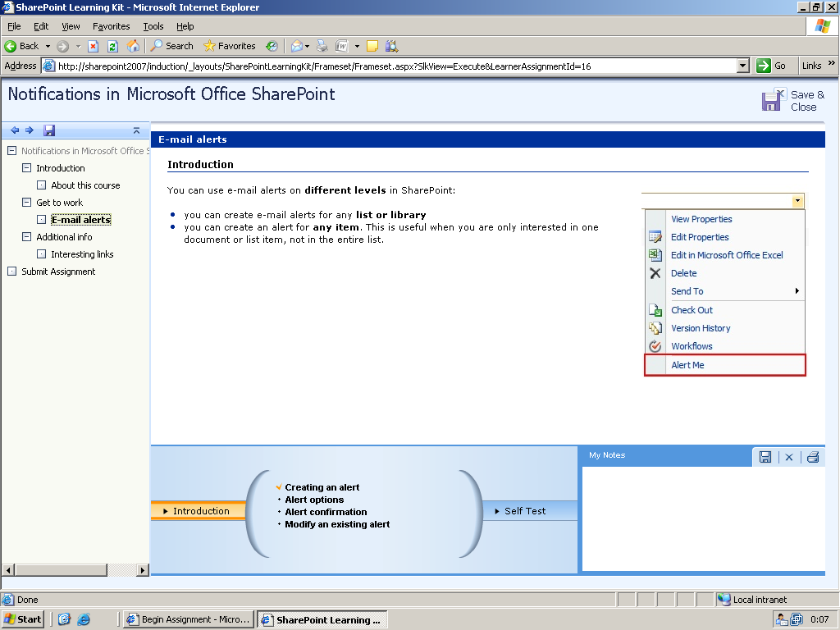The width and height of the screenshot is (840, 630).
Task: Open the Forward button history dropdown
Action: point(78,46)
